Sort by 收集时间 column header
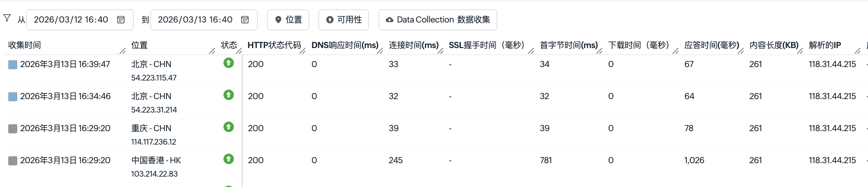Image resolution: width=868 pixels, height=187 pixels. (25, 45)
